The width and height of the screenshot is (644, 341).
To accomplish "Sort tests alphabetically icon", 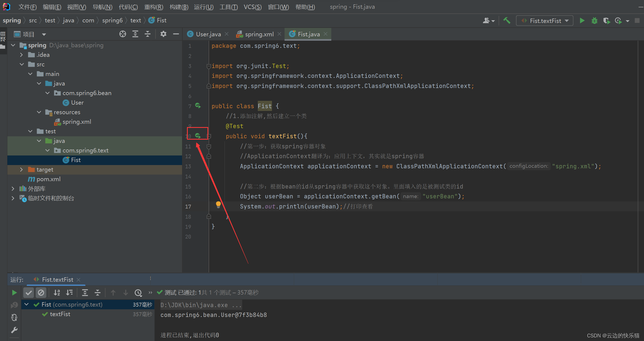I will [x=57, y=293].
